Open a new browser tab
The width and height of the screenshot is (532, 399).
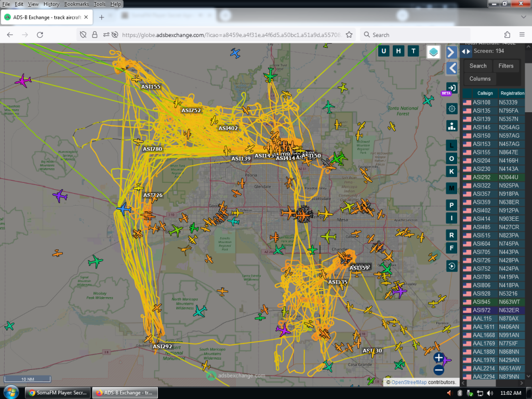click(x=101, y=17)
